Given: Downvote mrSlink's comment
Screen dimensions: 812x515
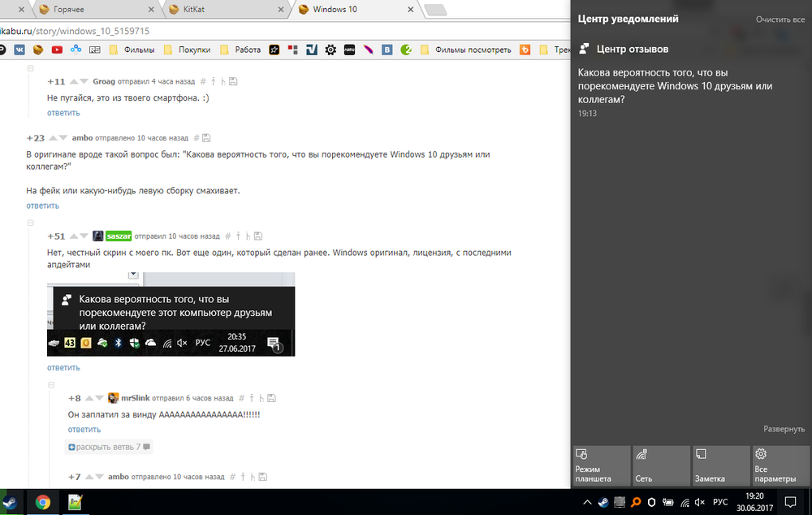Looking at the screenshot, I should 100,399.
